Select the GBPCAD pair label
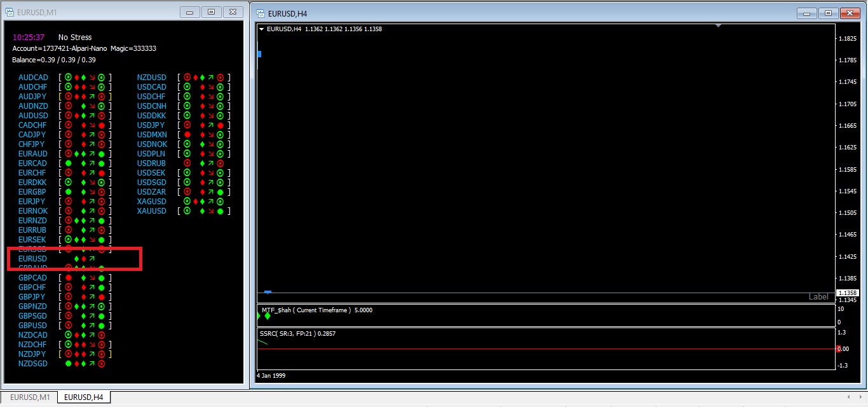The image size is (868, 407). [33, 278]
